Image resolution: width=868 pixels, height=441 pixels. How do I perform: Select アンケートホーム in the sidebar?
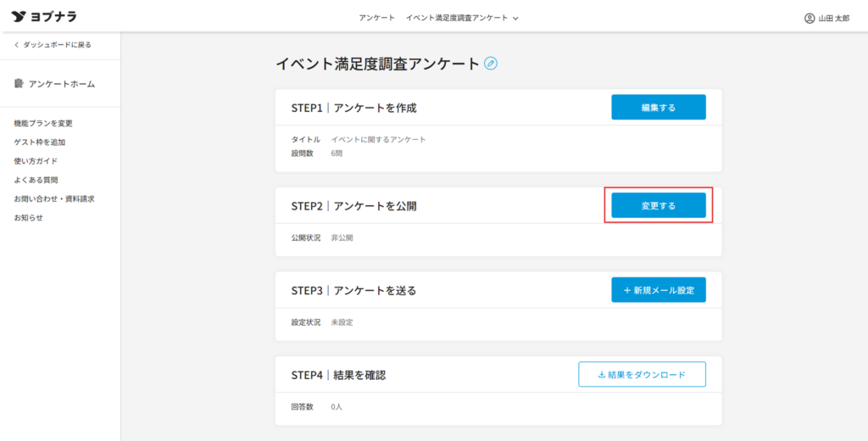click(x=61, y=84)
